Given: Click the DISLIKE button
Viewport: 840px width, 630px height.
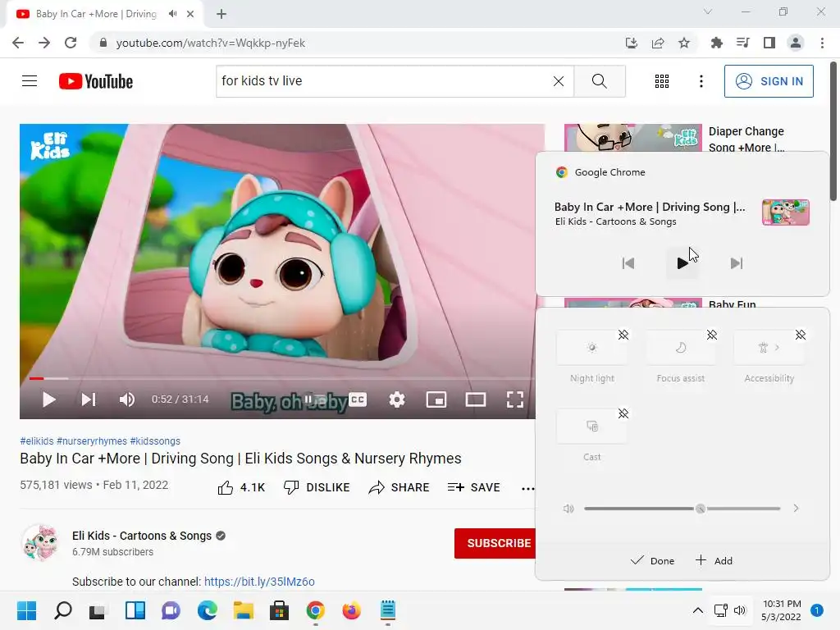Looking at the screenshot, I should 317,487.
